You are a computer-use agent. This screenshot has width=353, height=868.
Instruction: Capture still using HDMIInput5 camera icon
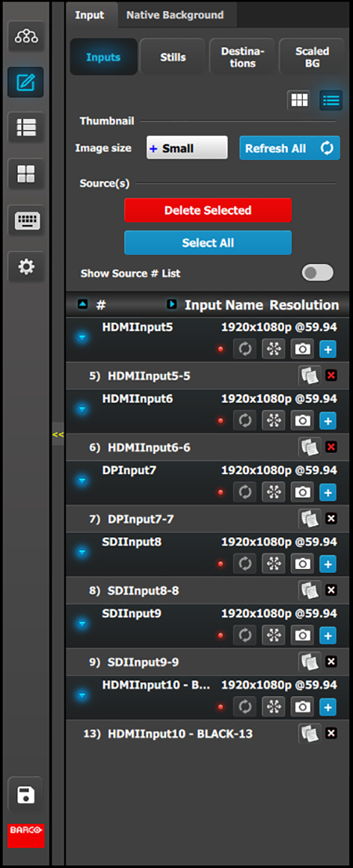[303, 349]
